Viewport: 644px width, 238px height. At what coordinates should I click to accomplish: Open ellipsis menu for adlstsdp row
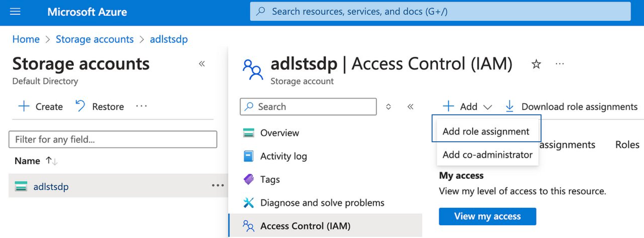pos(218,186)
